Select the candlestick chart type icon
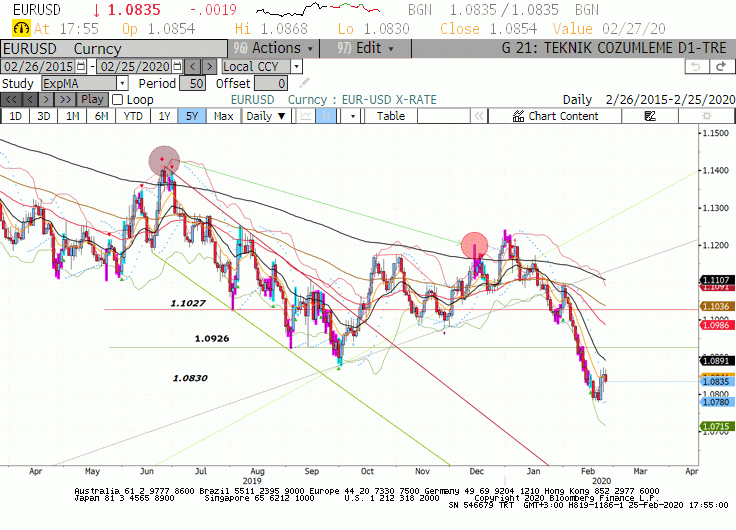Viewport: 736px width, 530px height. click(326, 115)
